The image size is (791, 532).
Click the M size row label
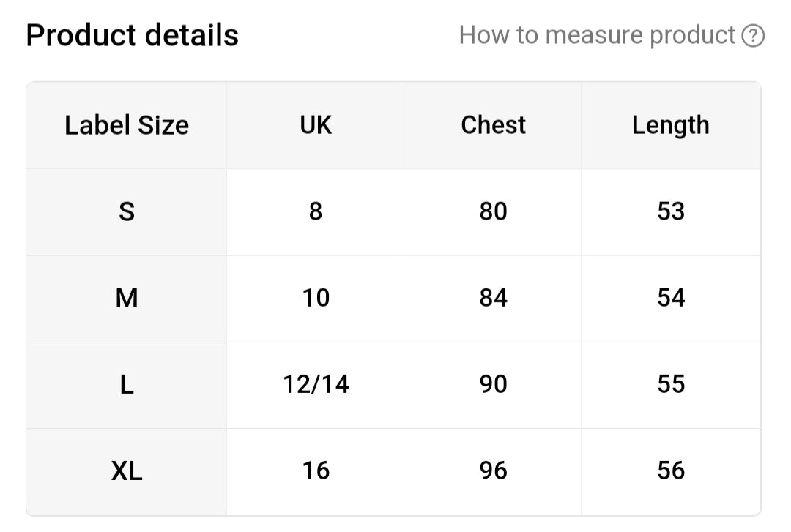(127, 299)
